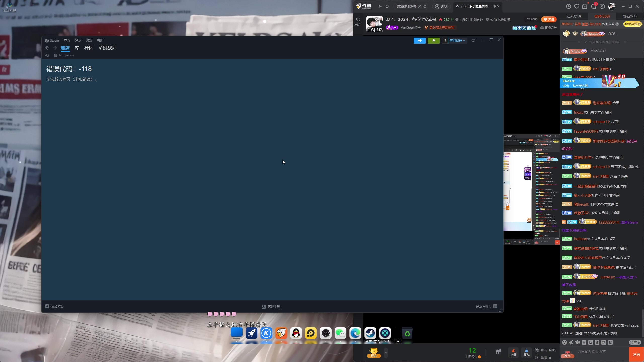Click the Steam URL bar http://error/

point(66,55)
